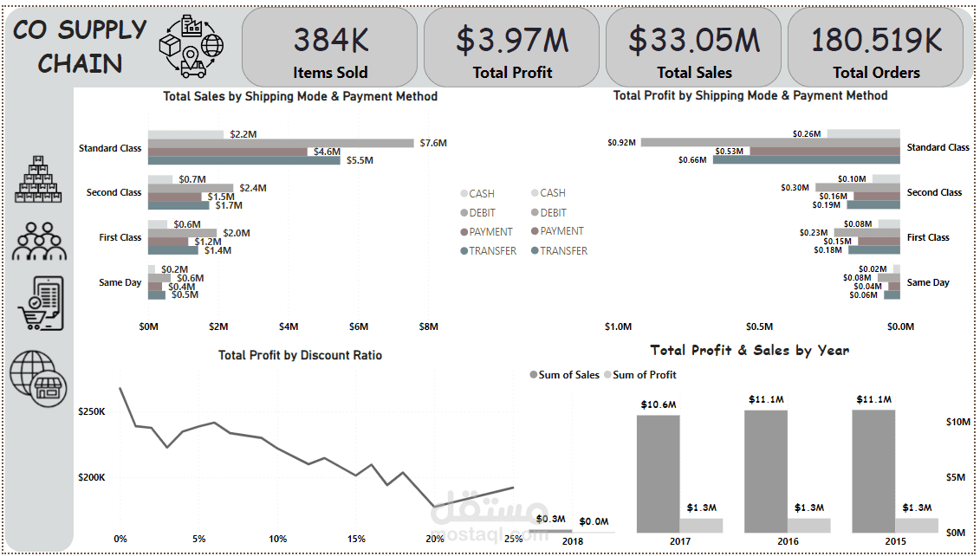980x556 pixels.
Task: Open the stacked boxes inventory page icon
Action: coord(39,178)
